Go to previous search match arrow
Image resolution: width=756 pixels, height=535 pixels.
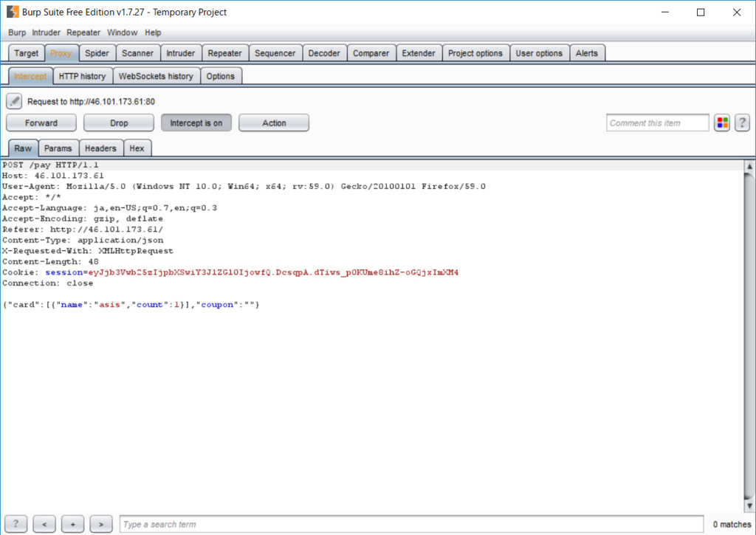point(44,524)
